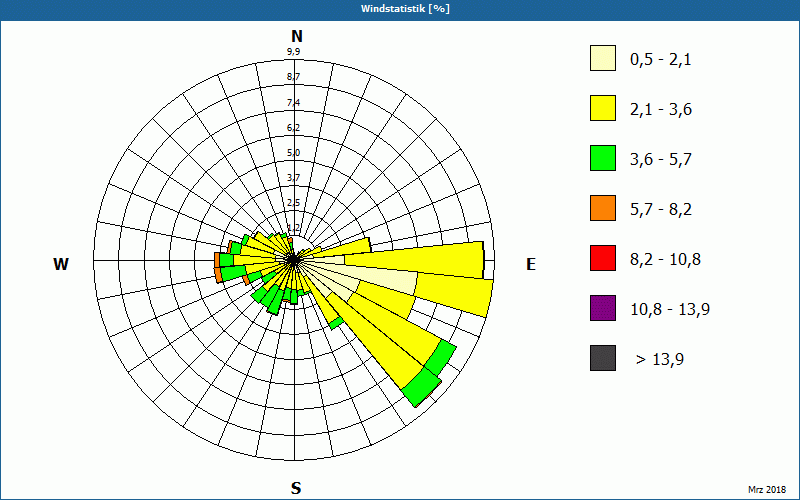The width and height of the screenshot is (800, 500).
Task: Click the yellow 2,1 - 3,6 legend swatch
Action: point(603,108)
